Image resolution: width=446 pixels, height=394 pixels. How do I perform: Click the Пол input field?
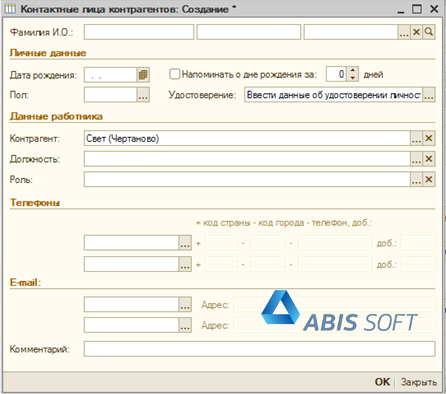click(x=110, y=95)
